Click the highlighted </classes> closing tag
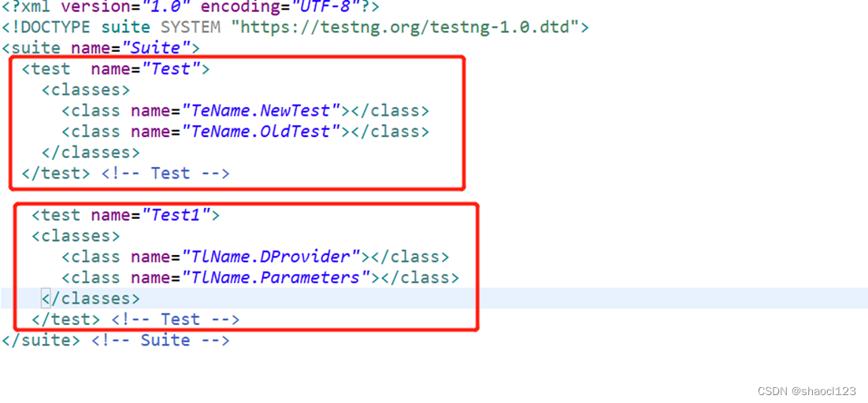Screen dimensions: 868x403 [91, 298]
